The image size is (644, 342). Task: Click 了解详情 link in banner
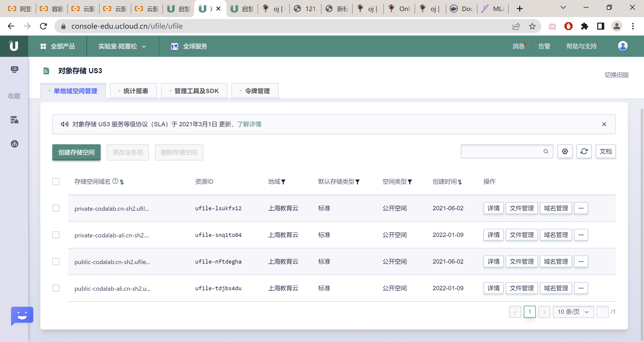(249, 124)
